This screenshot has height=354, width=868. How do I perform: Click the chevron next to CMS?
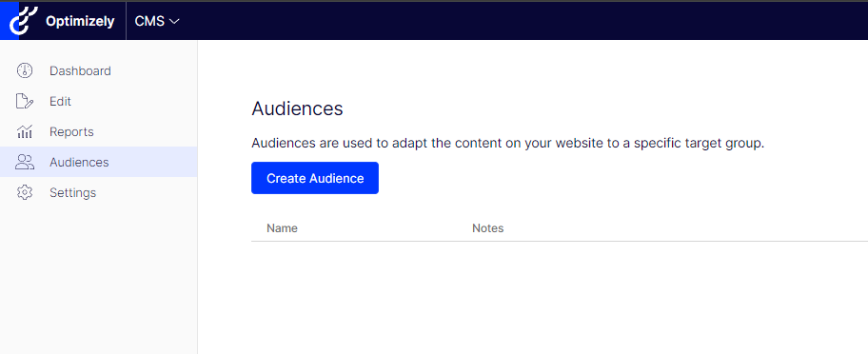(174, 22)
